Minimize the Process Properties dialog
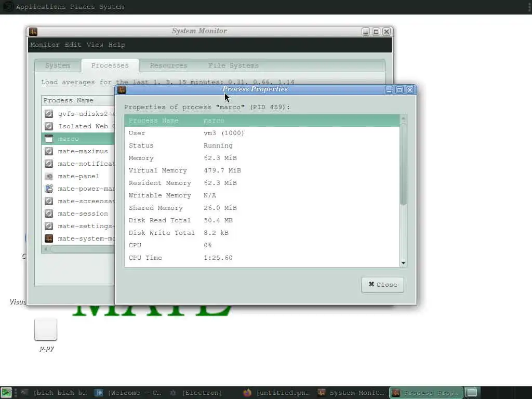The width and height of the screenshot is (532, 399). click(389, 89)
